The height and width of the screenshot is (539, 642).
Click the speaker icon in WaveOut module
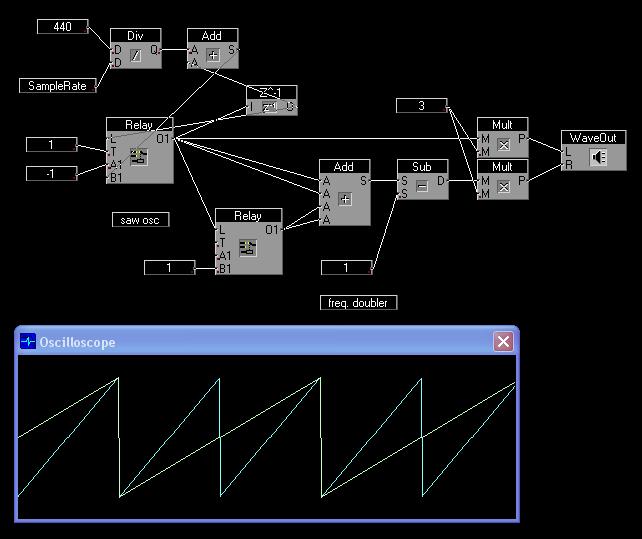(x=599, y=157)
